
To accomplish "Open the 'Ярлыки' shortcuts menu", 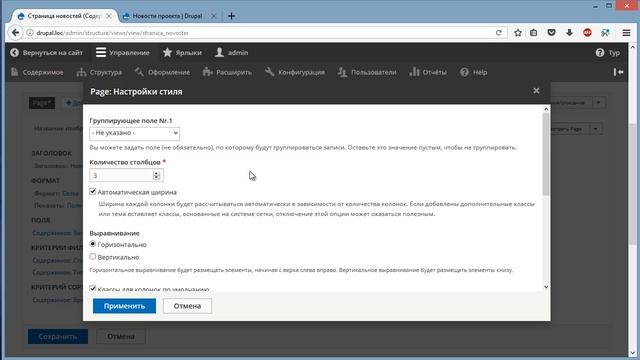I will point(182,53).
